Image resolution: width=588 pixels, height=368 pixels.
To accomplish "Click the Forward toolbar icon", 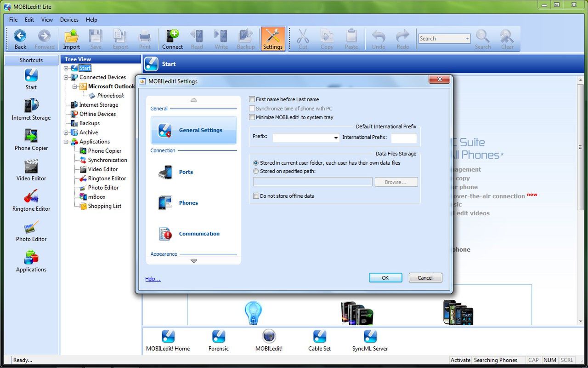I will [45, 39].
